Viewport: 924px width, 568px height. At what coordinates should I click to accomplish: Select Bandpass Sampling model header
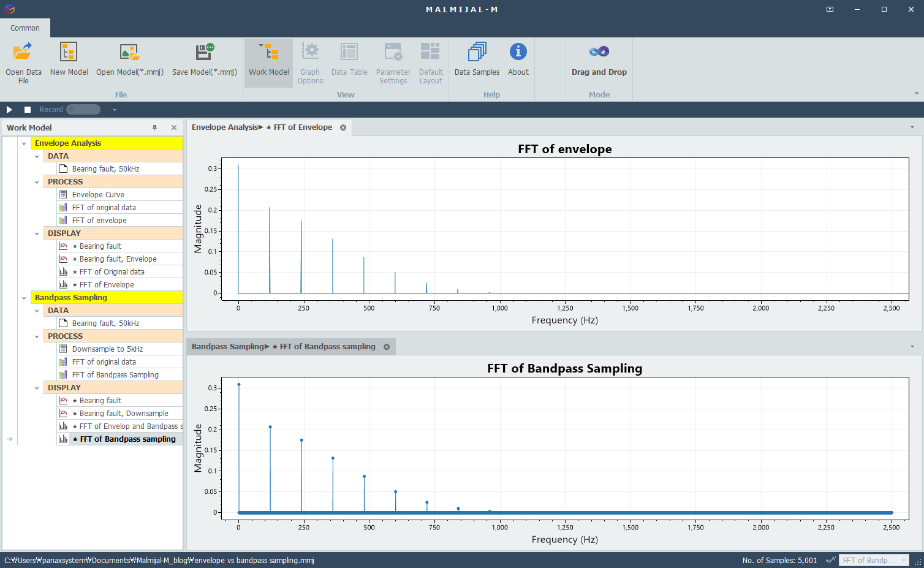(107, 298)
